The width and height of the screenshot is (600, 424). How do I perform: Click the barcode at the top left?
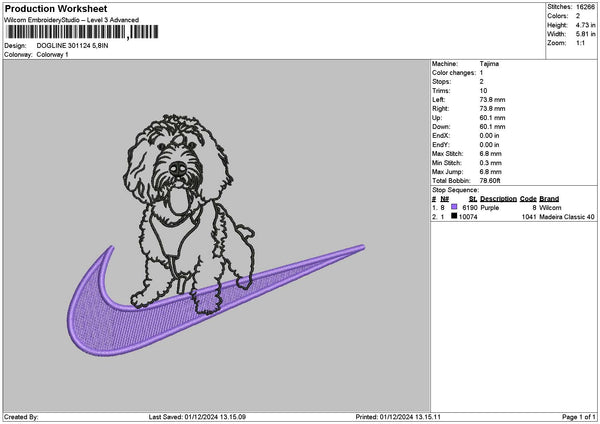[x=82, y=32]
